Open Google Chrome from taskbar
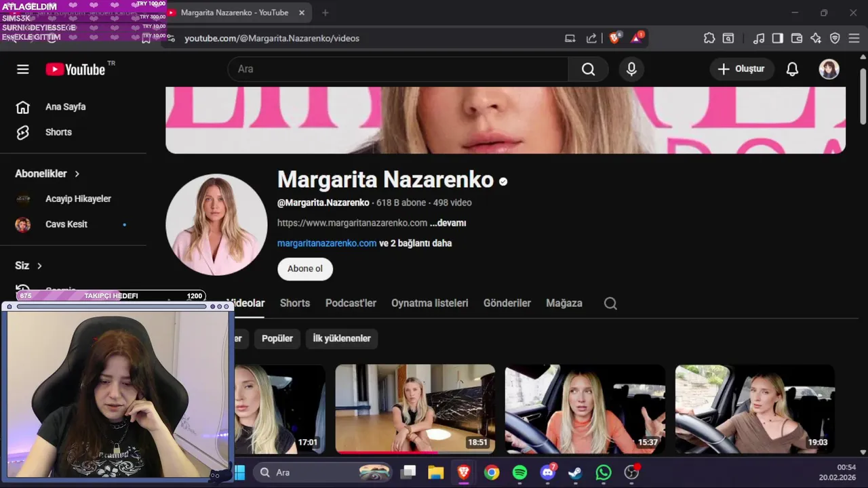Screen dimensions: 868x488 coord(492,472)
